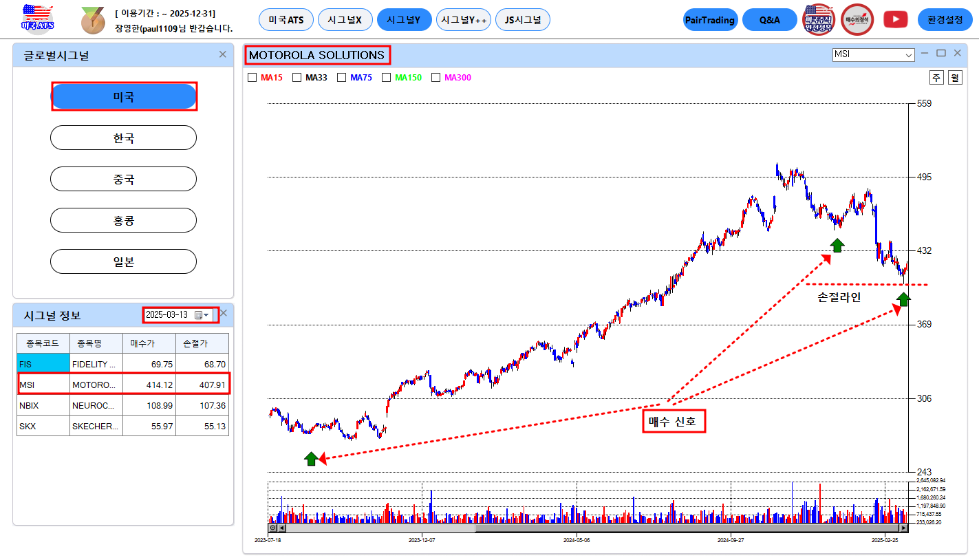Open the 매수의정석 round icon

[857, 19]
